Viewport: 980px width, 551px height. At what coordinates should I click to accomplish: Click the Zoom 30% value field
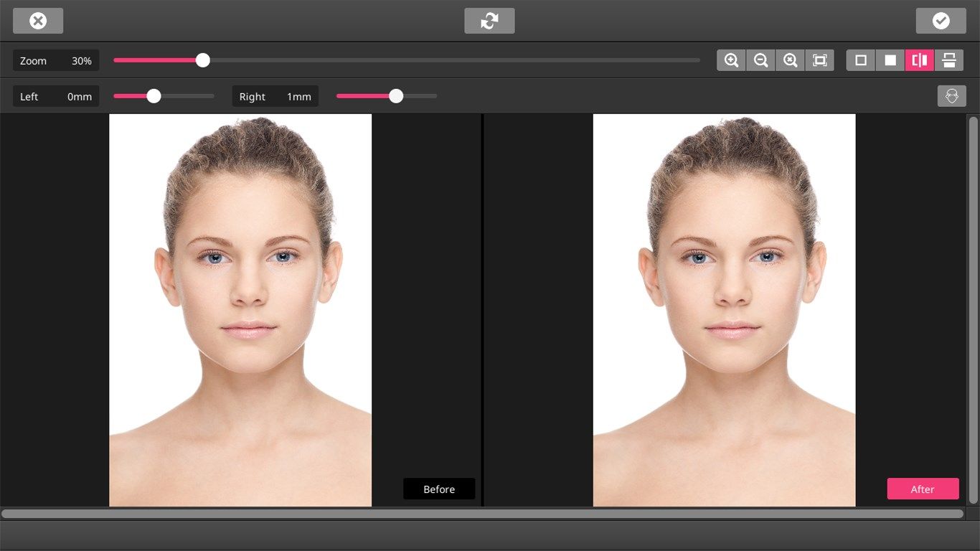coord(56,61)
